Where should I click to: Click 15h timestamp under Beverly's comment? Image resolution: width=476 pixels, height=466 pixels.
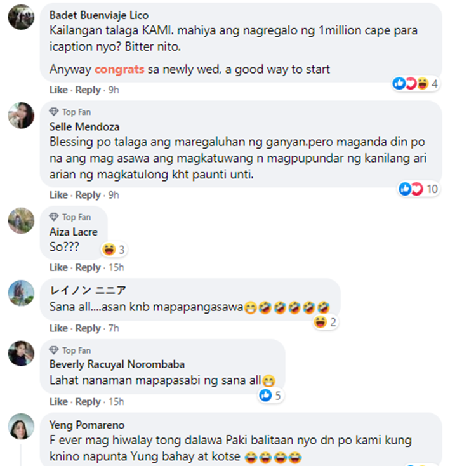click(116, 402)
